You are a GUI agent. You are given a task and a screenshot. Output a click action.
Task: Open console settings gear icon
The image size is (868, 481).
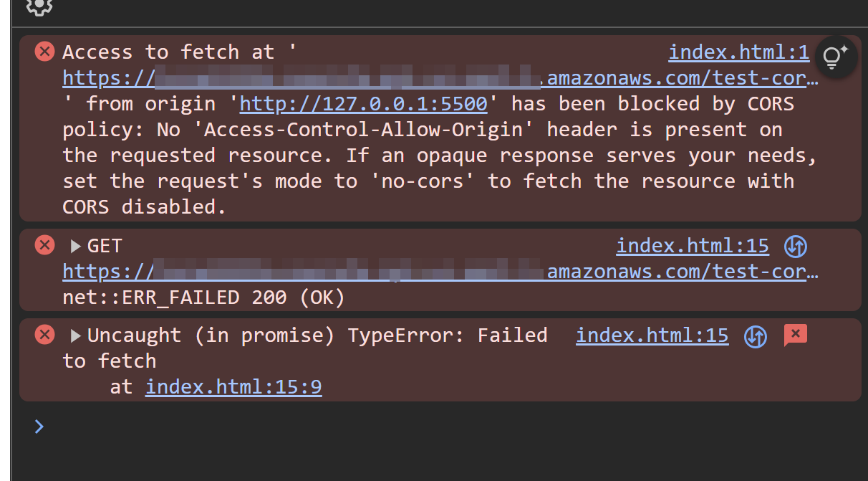(39, 6)
